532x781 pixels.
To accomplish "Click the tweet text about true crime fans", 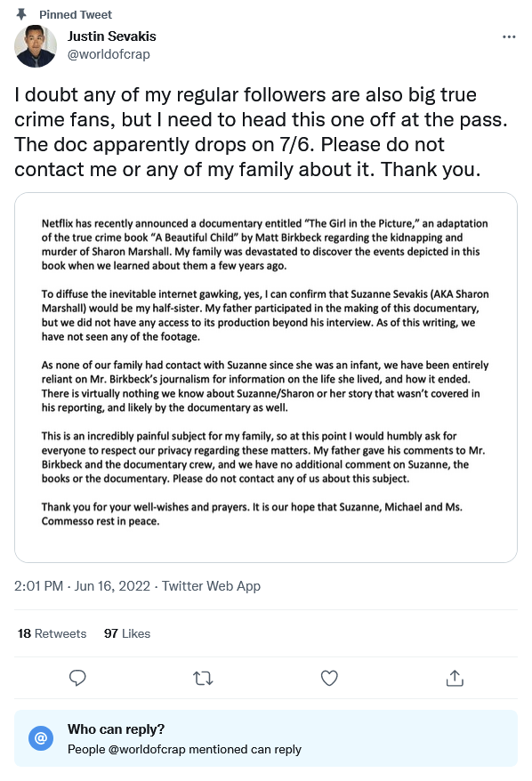I will coord(261,132).
